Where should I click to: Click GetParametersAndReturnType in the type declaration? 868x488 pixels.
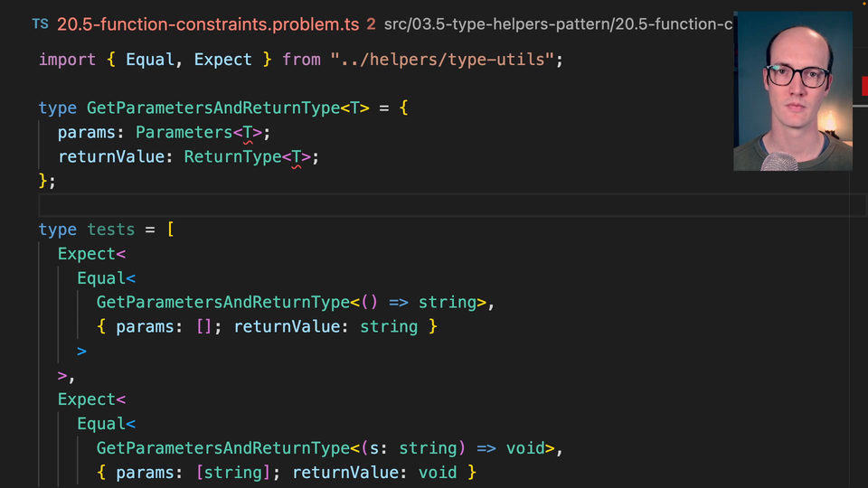pyautogui.click(x=212, y=108)
